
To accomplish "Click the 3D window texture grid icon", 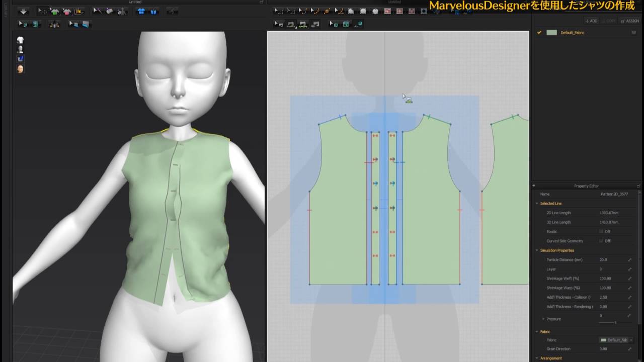I will click(35, 24).
